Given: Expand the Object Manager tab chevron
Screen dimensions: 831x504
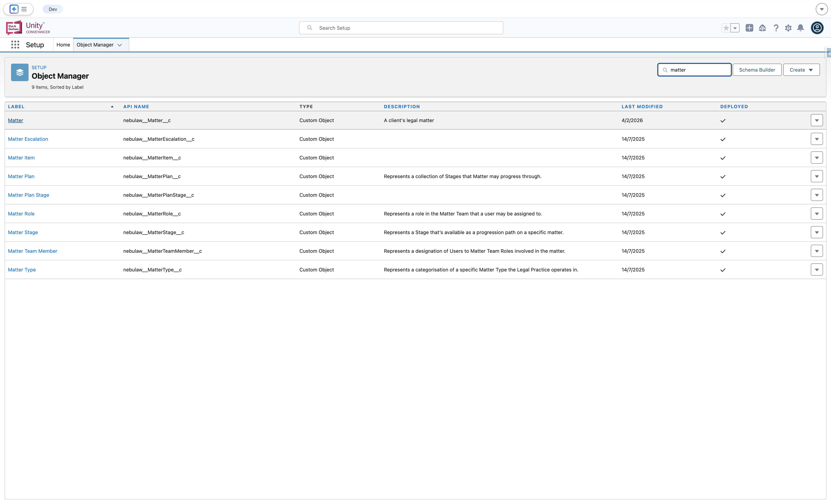Looking at the screenshot, I should [x=120, y=45].
